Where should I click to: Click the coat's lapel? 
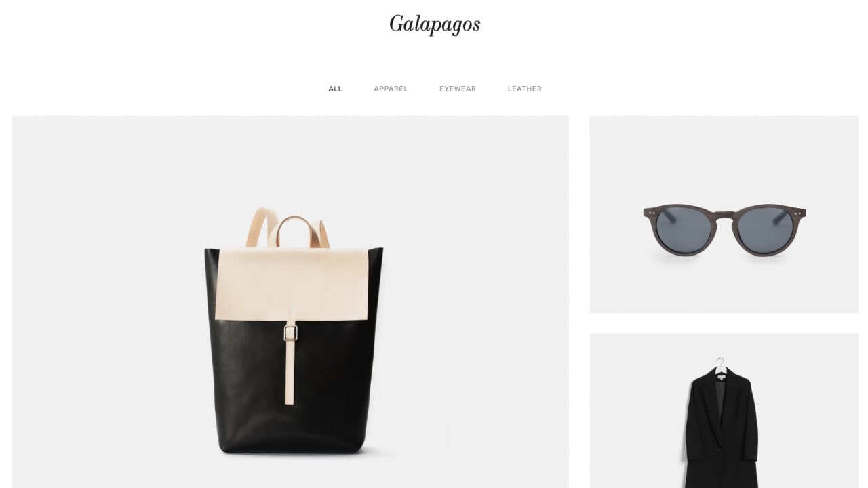click(x=712, y=405)
